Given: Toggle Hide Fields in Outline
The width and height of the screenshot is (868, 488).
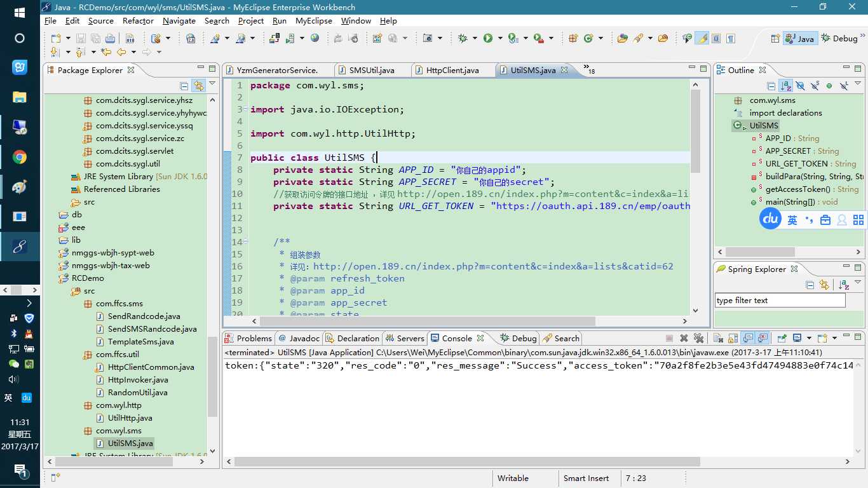Looking at the screenshot, I should coord(800,86).
